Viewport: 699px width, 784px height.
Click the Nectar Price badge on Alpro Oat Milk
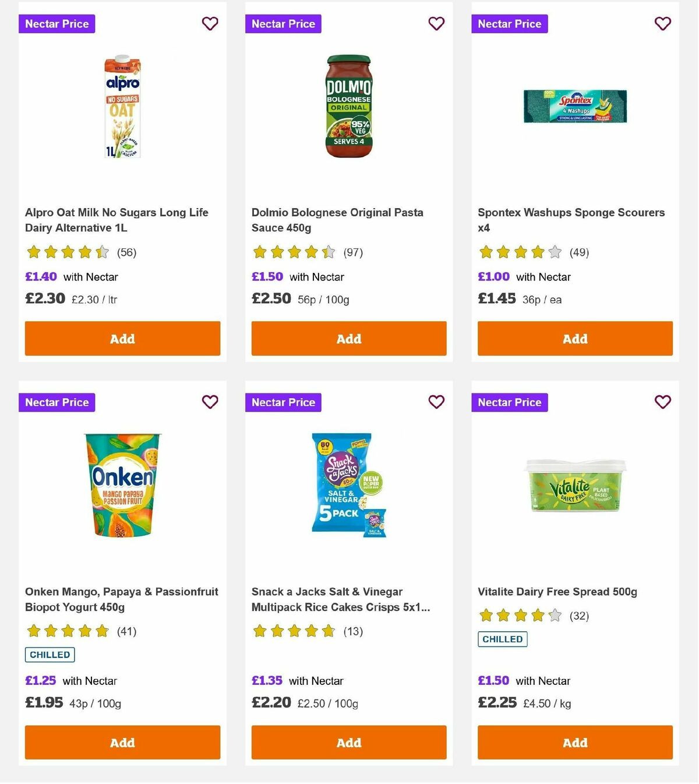57,24
